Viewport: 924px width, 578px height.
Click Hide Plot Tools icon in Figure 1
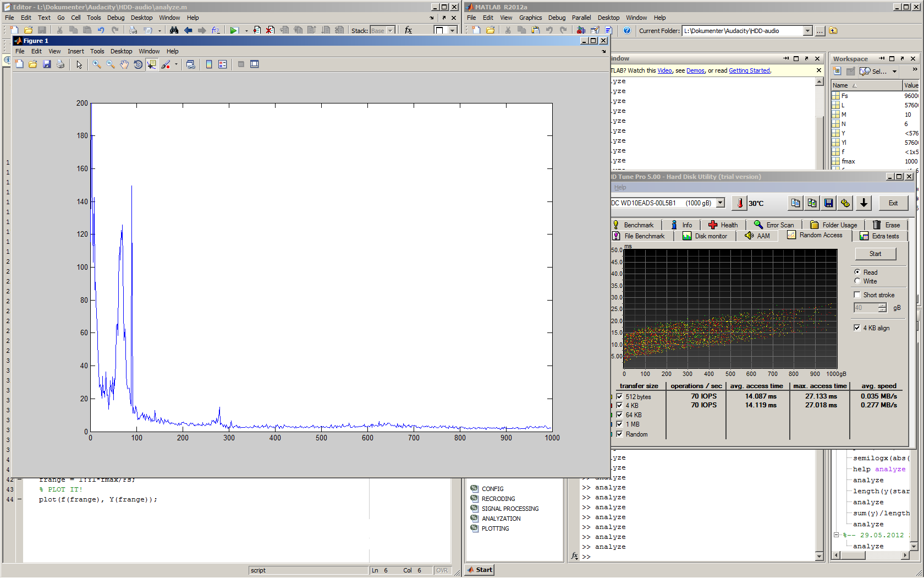point(241,64)
